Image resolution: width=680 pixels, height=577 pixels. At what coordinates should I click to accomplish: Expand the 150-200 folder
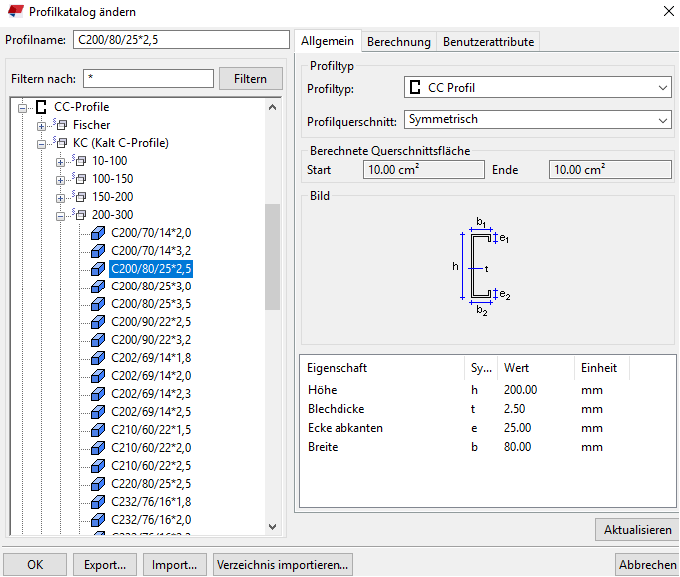tap(60, 198)
